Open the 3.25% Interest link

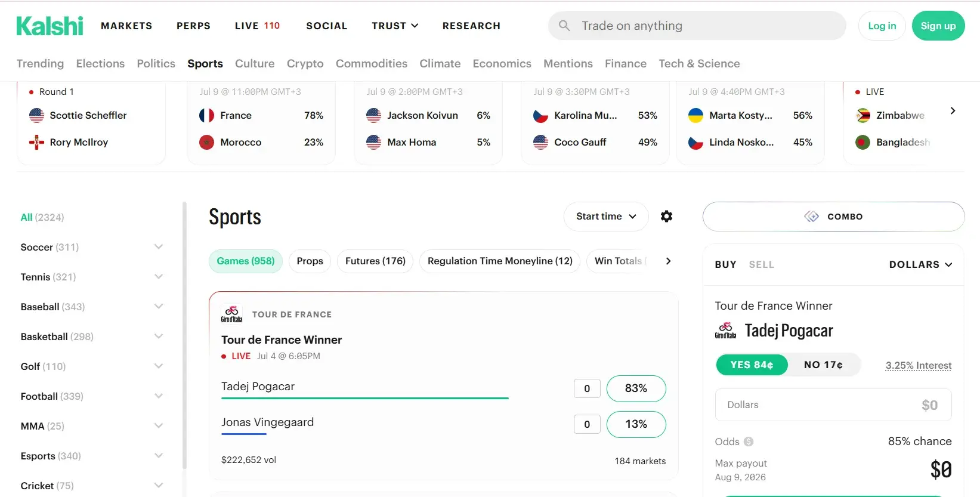[919, 365]
